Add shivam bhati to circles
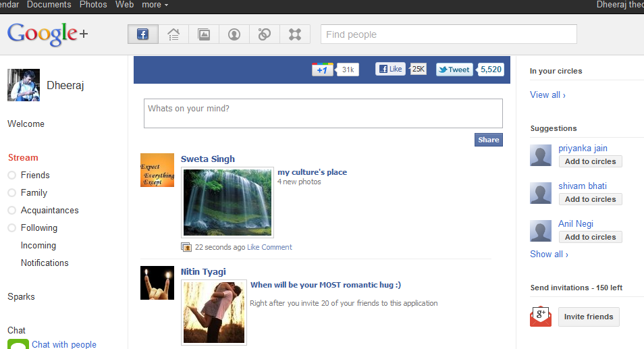The height and width of the screenshot is (349, 644). (x=590, y=199)
